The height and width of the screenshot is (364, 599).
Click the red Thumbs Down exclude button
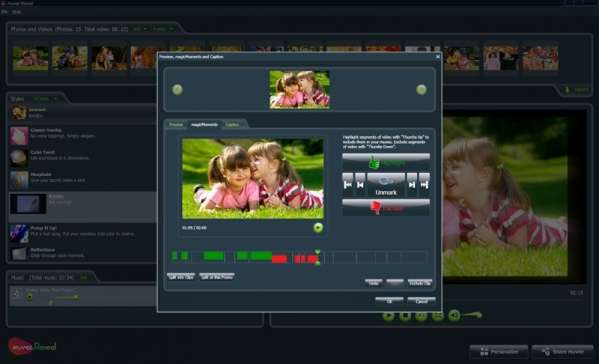[x=386, y=207]
